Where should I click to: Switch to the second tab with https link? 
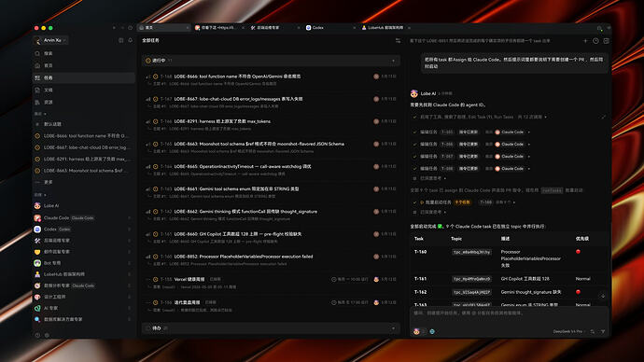click(219, 28)
